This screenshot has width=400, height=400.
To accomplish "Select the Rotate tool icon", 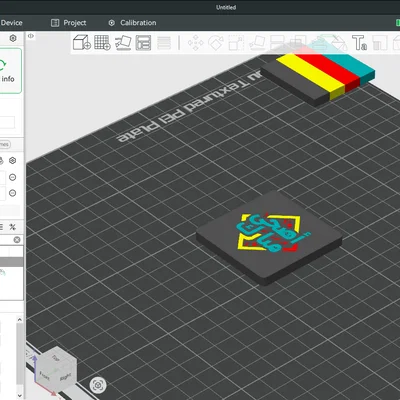I will coord(216,43).
